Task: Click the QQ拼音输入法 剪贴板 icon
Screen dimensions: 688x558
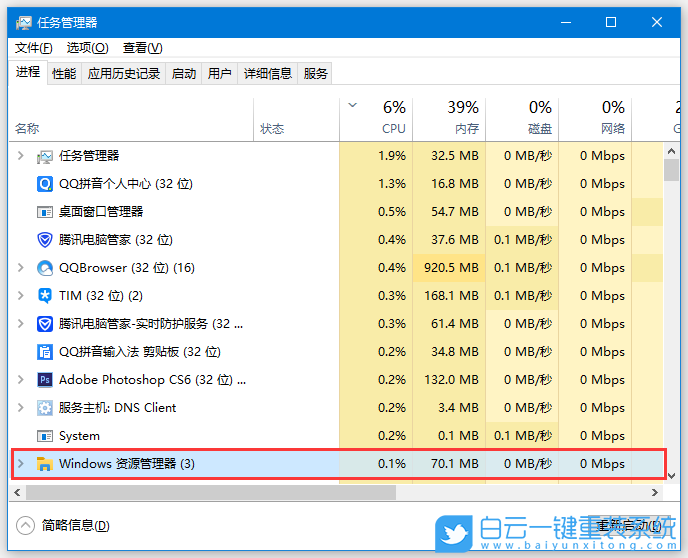Action: [45, 352]
